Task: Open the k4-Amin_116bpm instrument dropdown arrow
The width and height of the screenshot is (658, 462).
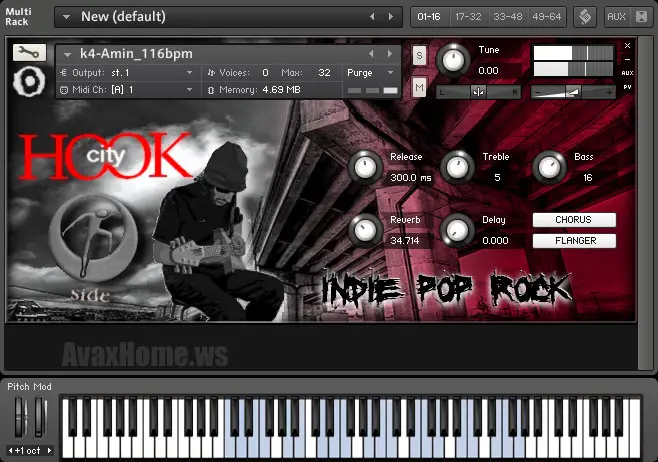Action: click(x=67, y=54)
